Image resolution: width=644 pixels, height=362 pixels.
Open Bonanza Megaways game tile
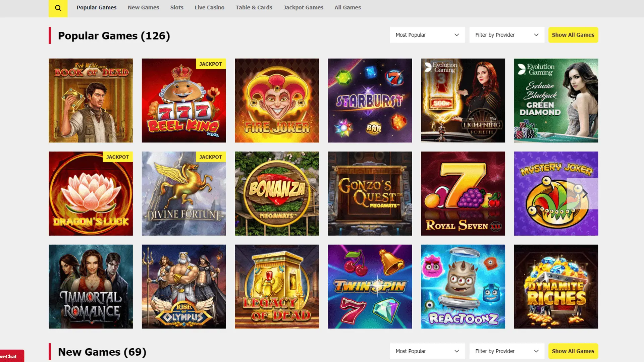point(277,193)
